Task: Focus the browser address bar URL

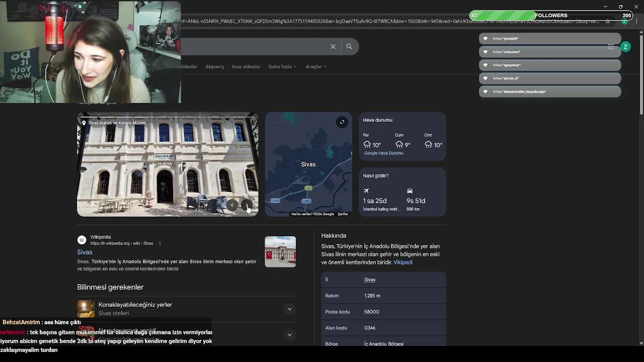Action: pyautogui.click(x=390, y=21)
